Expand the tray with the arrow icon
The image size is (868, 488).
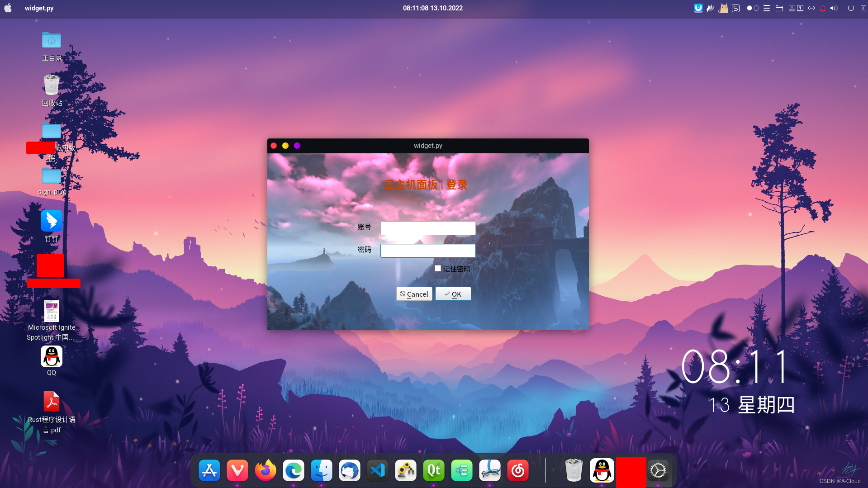tap(863, 8)
